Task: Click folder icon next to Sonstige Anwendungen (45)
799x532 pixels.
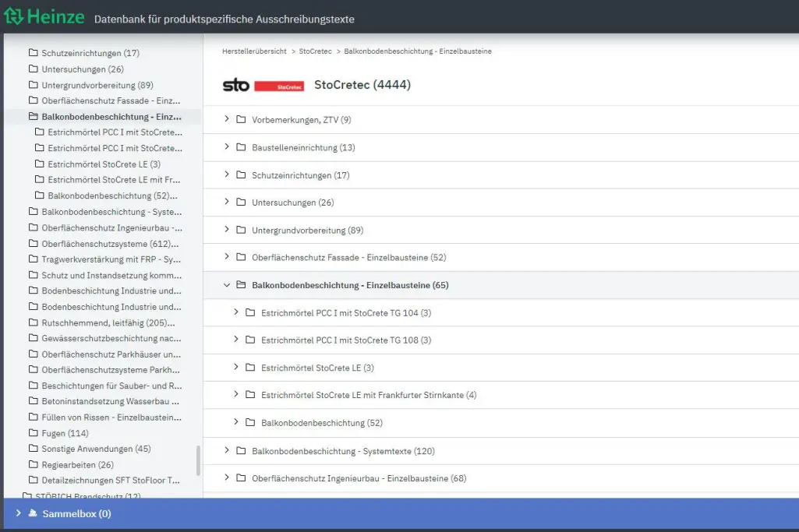Action: [x=34, y=449]
